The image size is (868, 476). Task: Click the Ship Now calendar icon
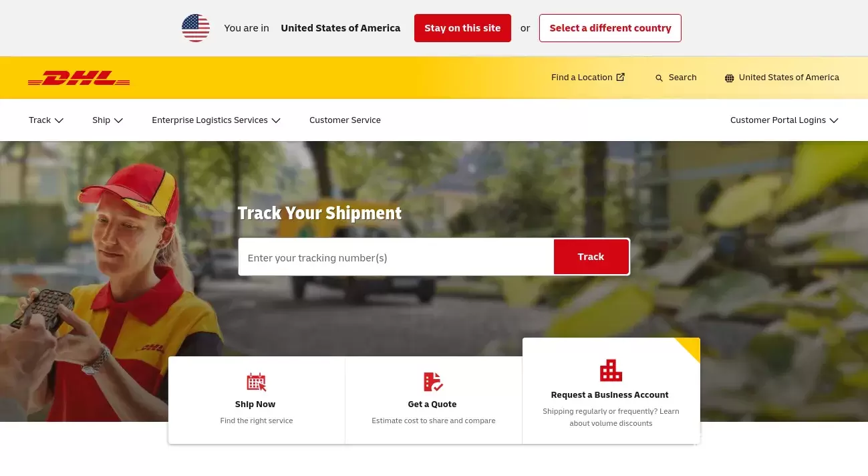pos(257,382)
